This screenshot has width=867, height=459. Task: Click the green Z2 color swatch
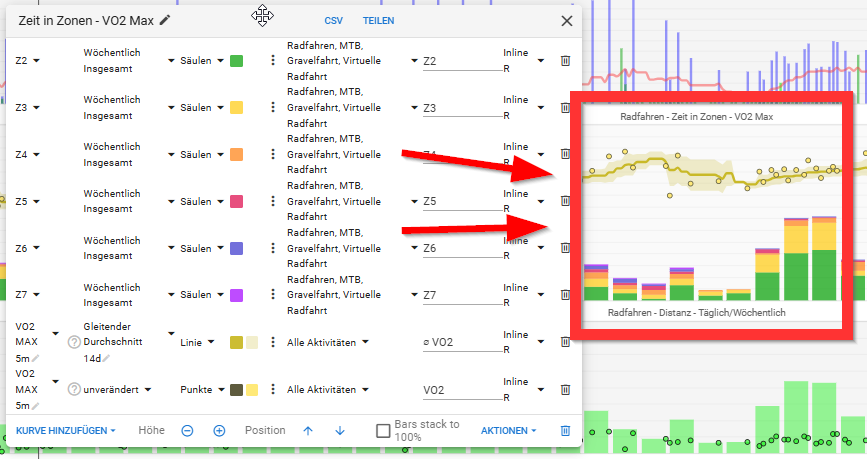pos(237,61)
